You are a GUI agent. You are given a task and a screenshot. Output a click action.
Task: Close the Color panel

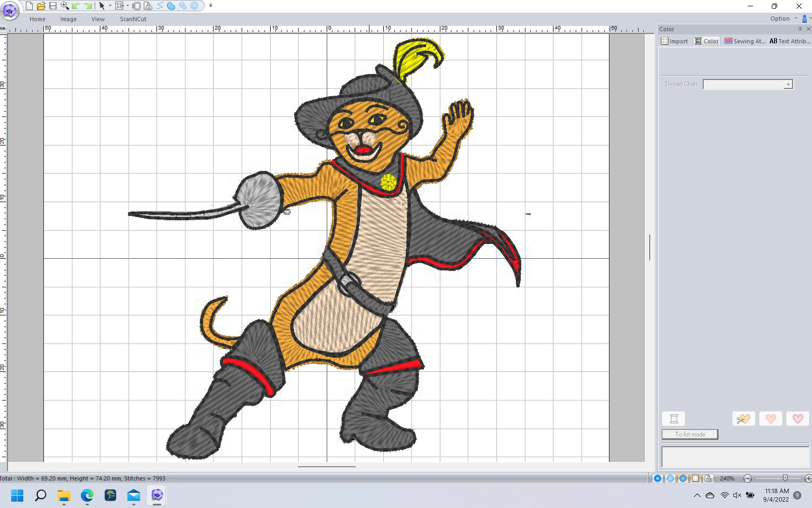[808, 29]
